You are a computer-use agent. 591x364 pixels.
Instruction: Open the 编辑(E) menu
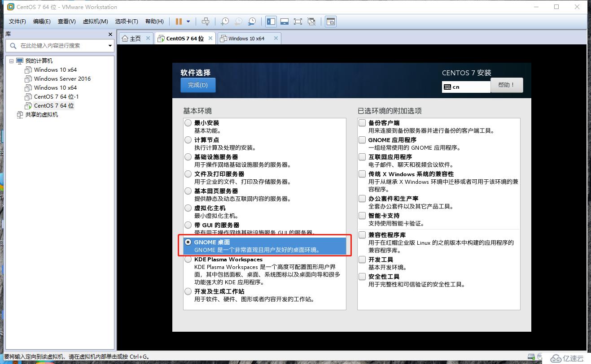click(x=42, y=21)
